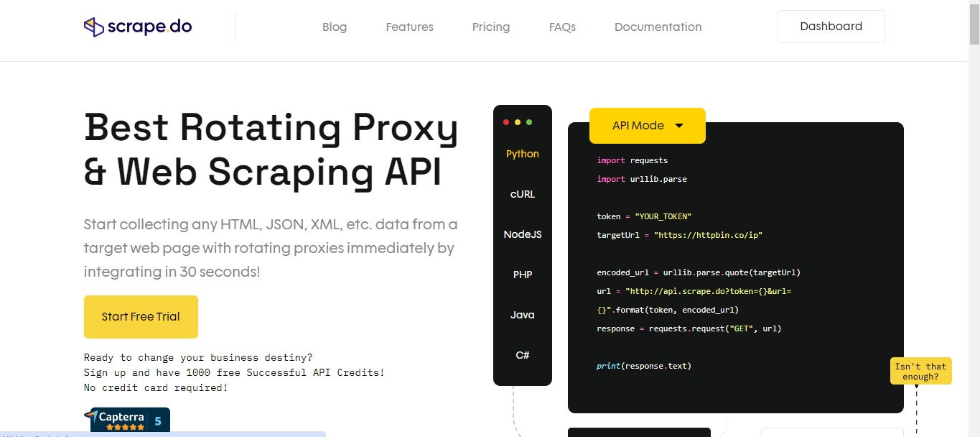Image resolution: width=980 pixels, height=437 pixels.
Task: Open the Dashboard
Action: click(x=831, y=26)
